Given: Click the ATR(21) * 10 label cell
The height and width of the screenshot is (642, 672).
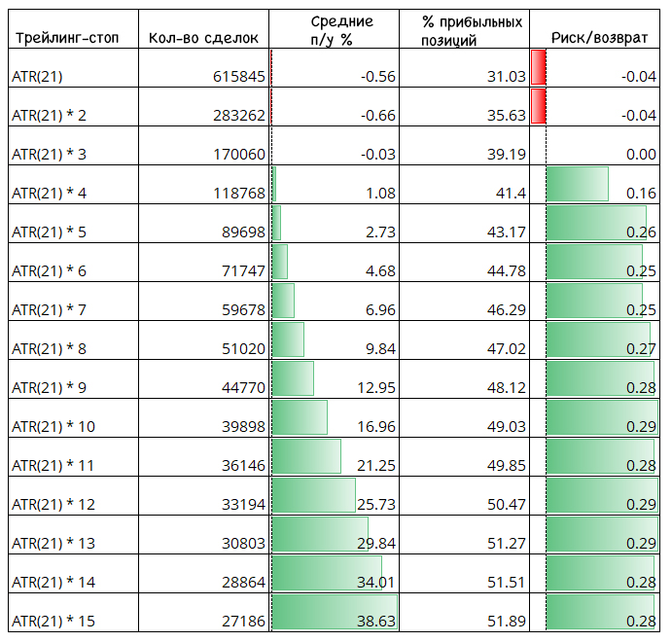Looking at the screenshot, I should (73, 418).
